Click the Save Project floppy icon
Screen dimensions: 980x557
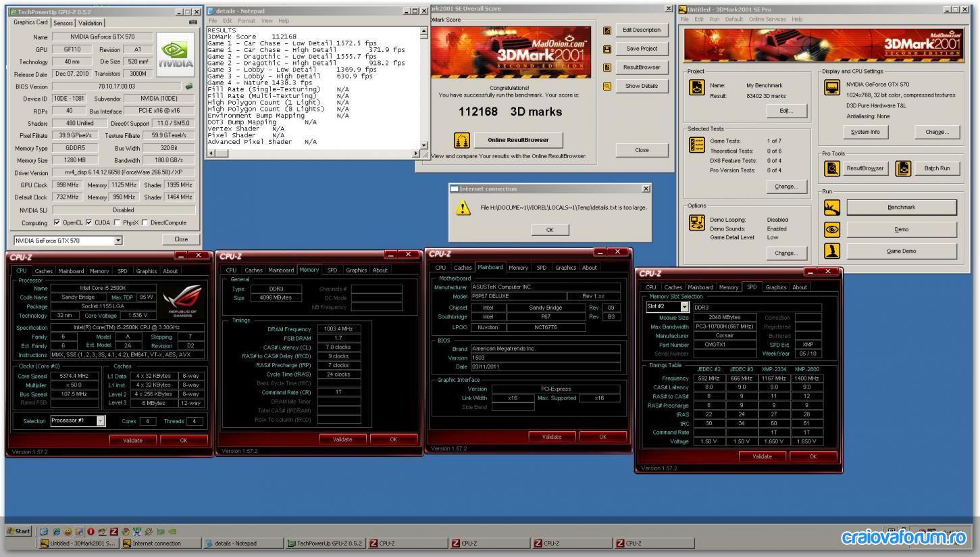point(607,49)
